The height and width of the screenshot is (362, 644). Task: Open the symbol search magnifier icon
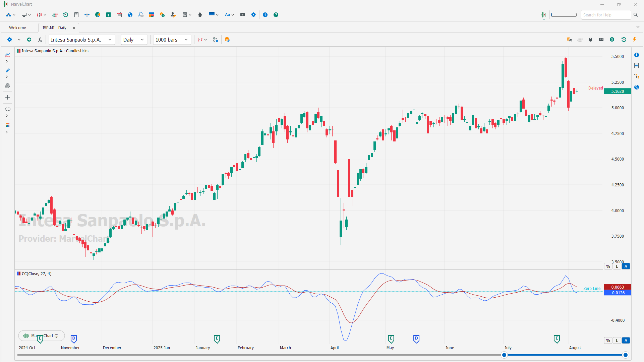(141, 15)
